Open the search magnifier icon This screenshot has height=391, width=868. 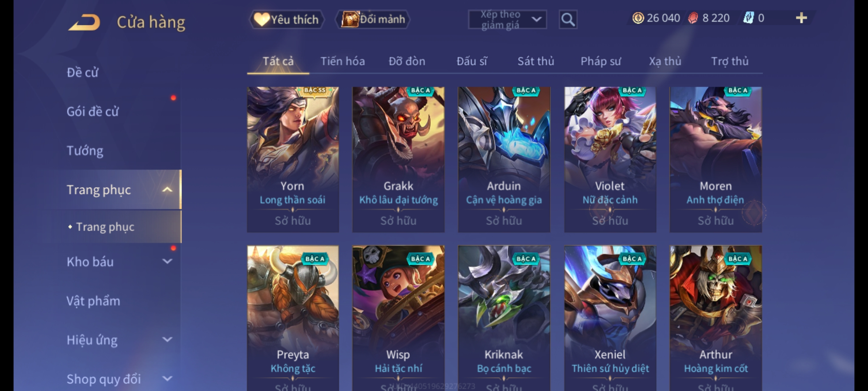[x=568, y=20]
